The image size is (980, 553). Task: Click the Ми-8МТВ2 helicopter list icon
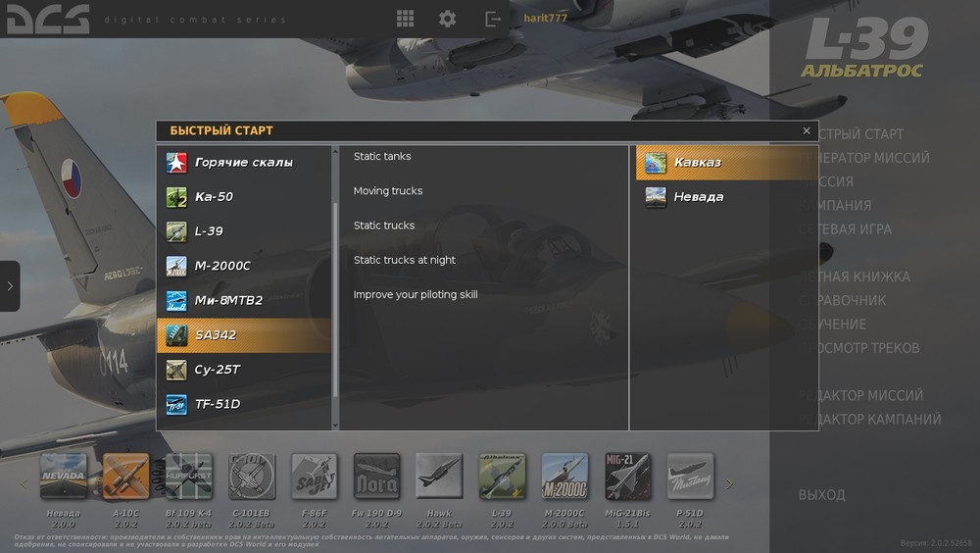pyautogui.click(x=176, y=301)
